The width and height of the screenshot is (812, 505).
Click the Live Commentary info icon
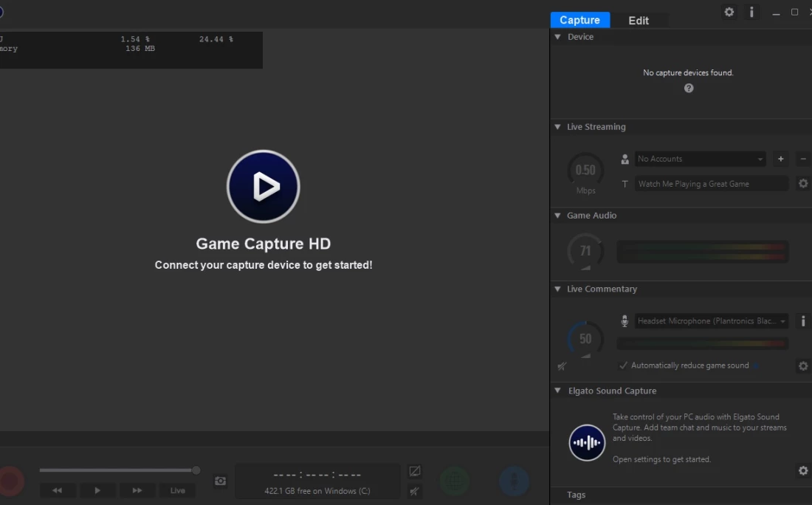(803, 321)
